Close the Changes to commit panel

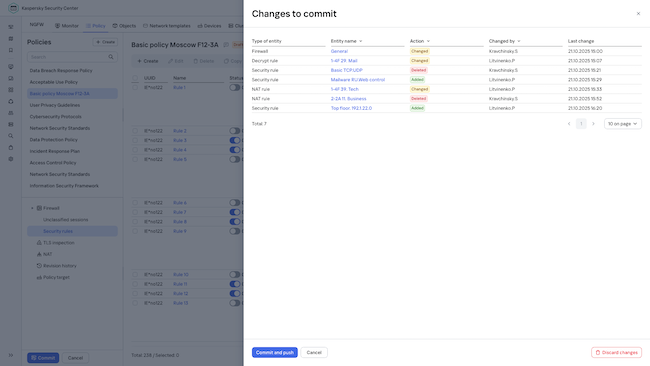click(638, 14)
